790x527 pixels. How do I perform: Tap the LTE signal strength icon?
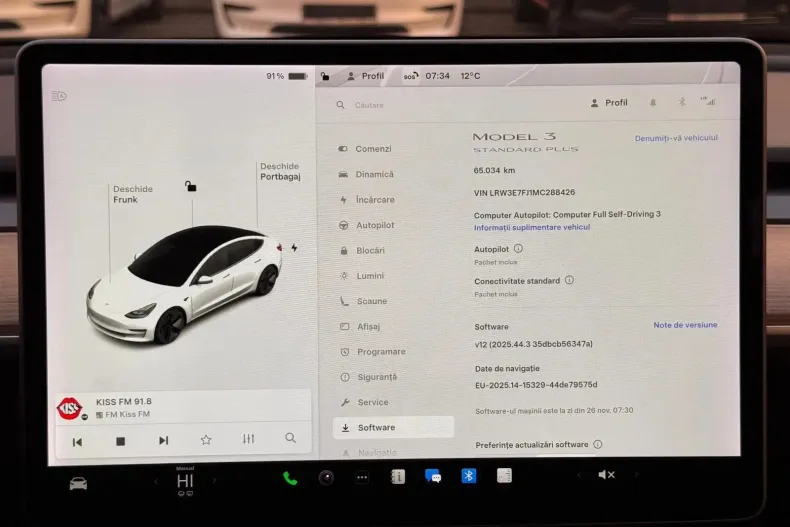coord(708,101)
